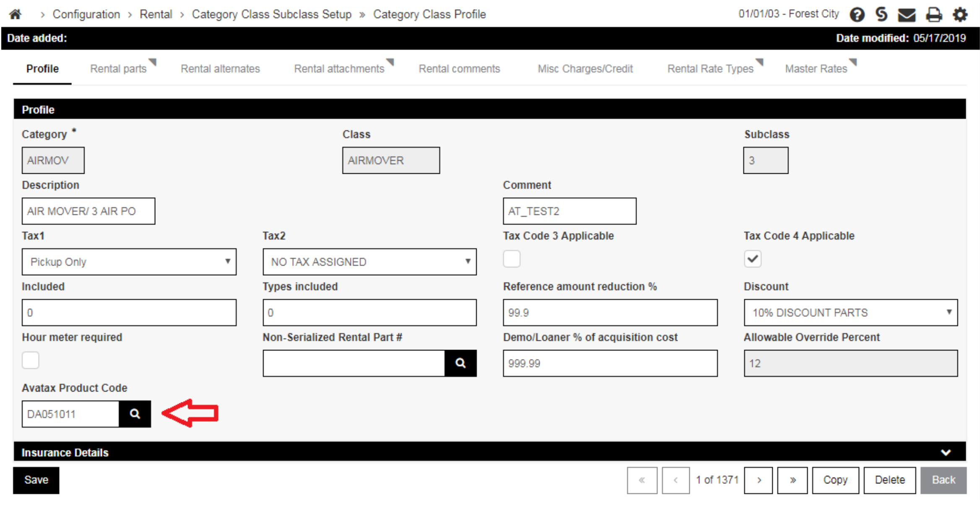Open the Rental Rate Types tab
Image resolution: width=980 pixels, height=509 pixels.
(x=711, y=69)
